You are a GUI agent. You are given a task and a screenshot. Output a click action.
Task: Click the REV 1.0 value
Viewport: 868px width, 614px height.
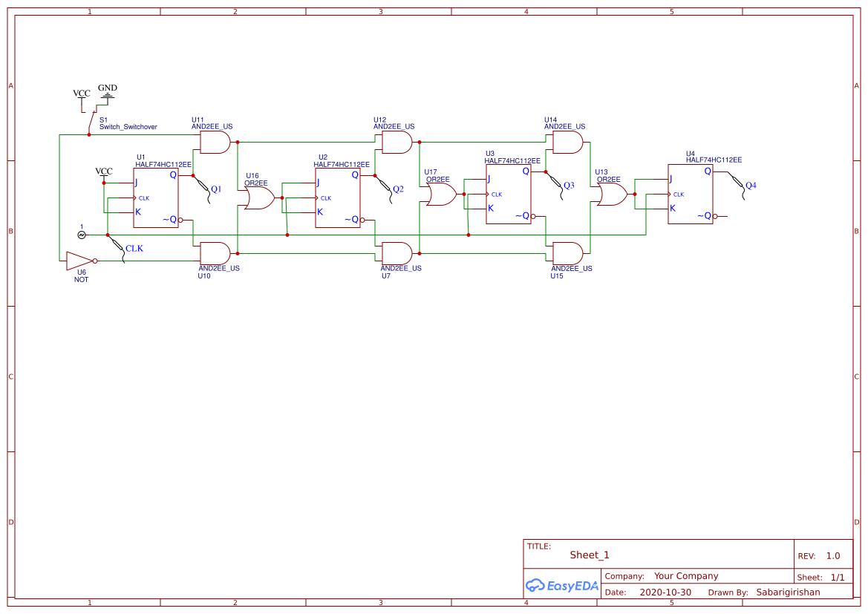point(834,555)
